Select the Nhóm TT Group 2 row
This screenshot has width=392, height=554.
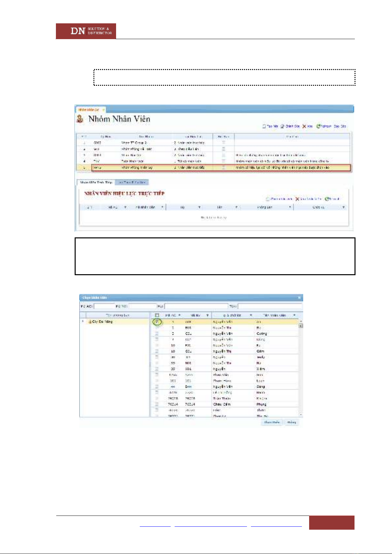point(214,143)
